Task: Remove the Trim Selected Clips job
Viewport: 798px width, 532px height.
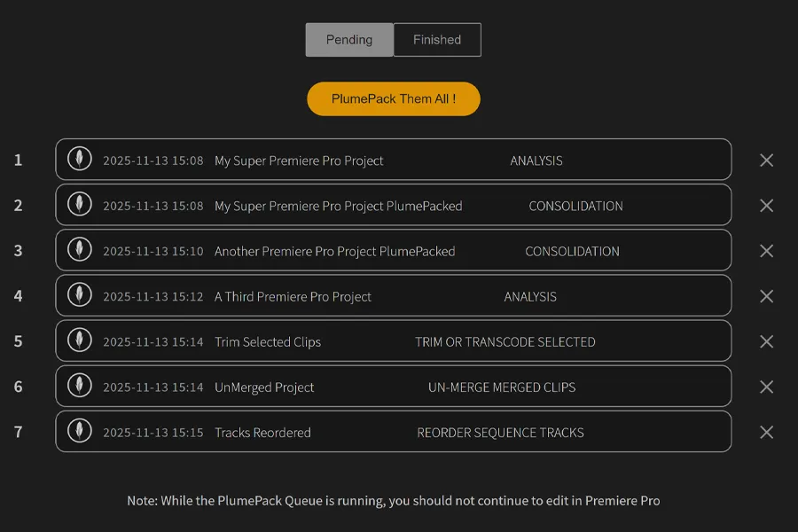Action: pos(766,340)
